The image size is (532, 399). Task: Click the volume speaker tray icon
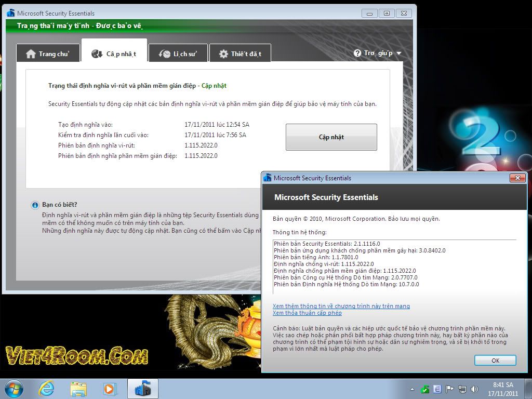(474, 389)
